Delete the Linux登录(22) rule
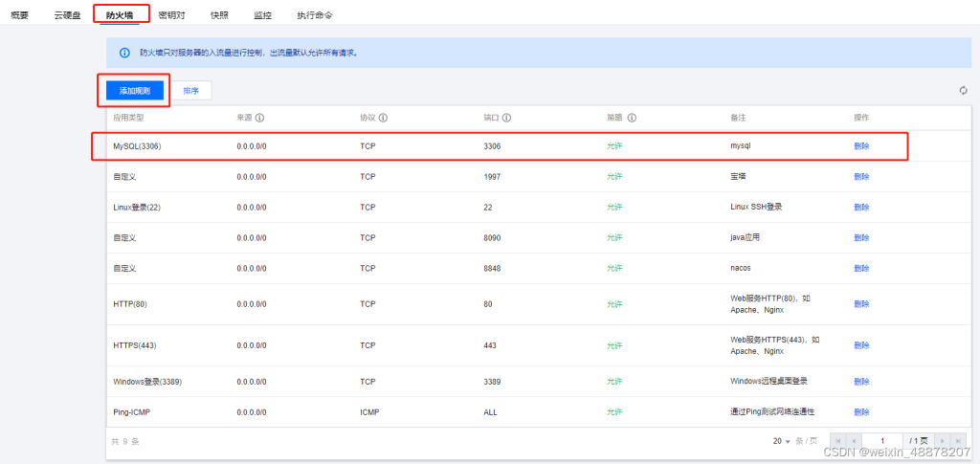 (862, 208)
